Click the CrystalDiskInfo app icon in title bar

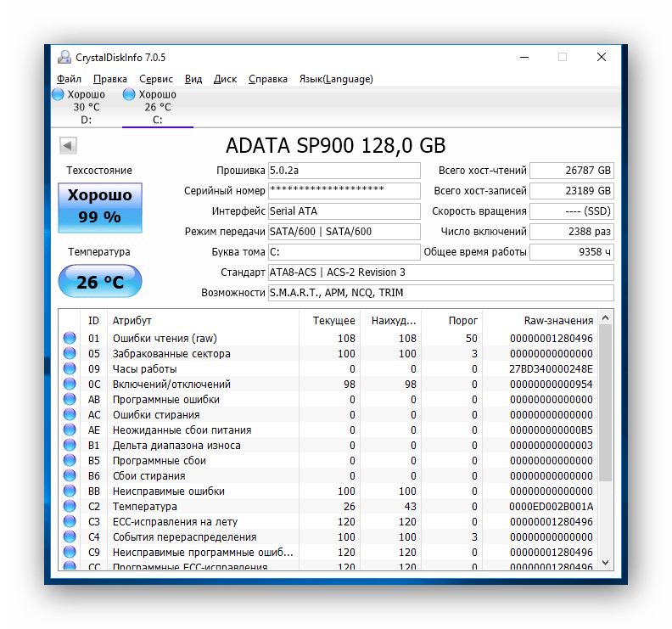(64, 57)
